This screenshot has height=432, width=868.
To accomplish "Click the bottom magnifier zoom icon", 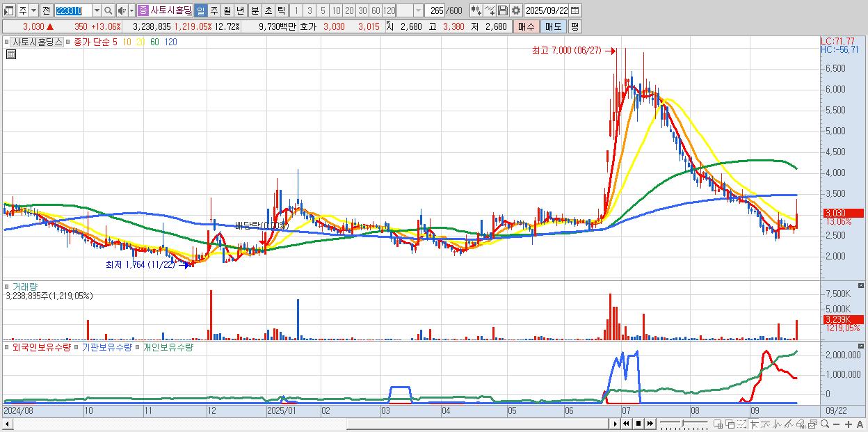I will tap(825, 424).
